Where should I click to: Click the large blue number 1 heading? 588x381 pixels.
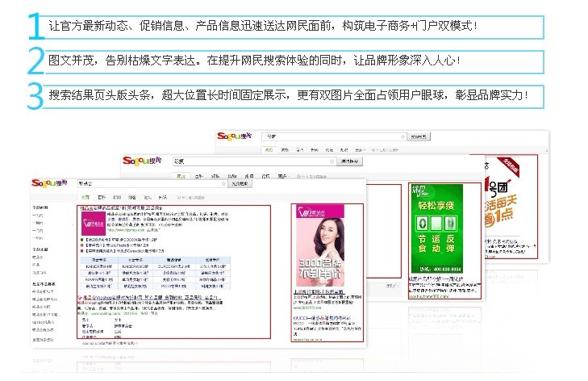click(34, 26)
